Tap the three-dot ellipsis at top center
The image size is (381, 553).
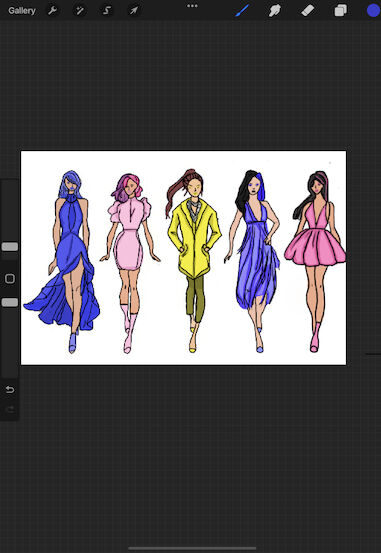pyautogui.click(x=192, y=6)
